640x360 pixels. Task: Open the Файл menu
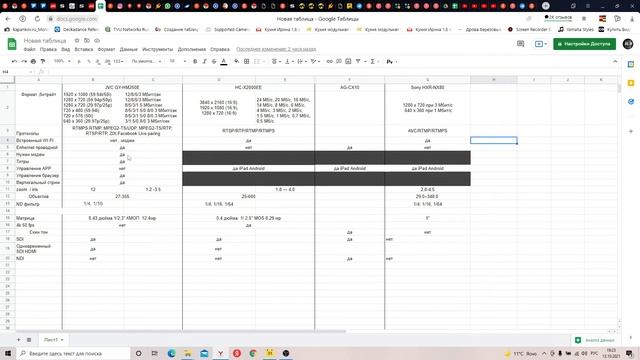coord(29,49)
